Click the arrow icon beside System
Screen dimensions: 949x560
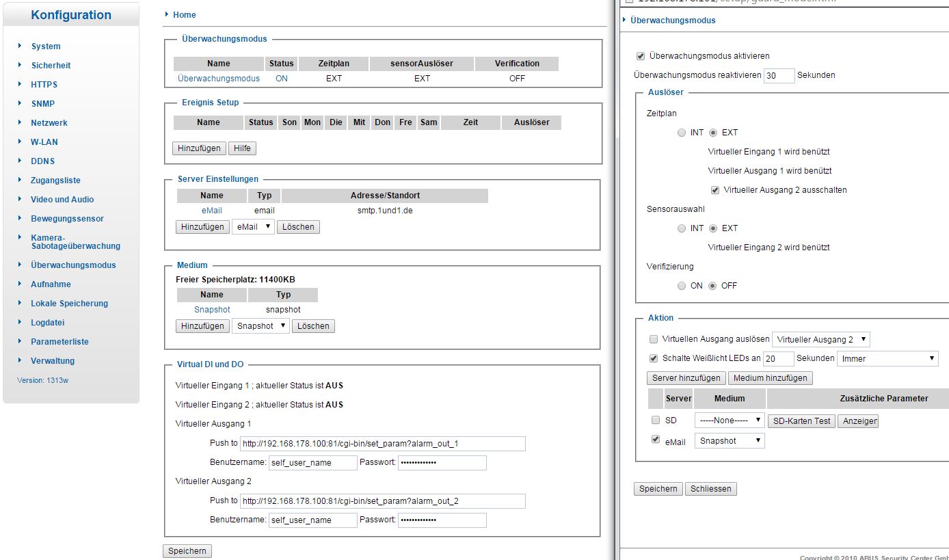[20, 46]
